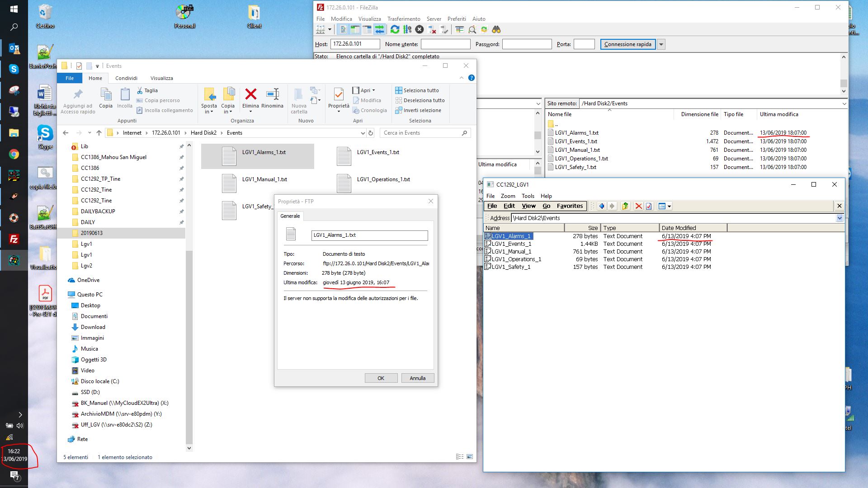
Task: Toggle directory comparison in FileZilla
Action: (472, 29)
